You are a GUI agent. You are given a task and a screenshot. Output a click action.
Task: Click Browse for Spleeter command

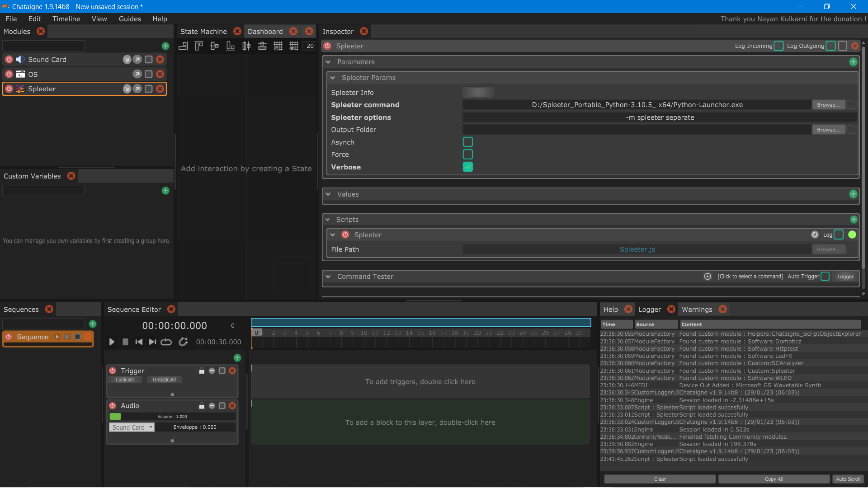[828, 105]
